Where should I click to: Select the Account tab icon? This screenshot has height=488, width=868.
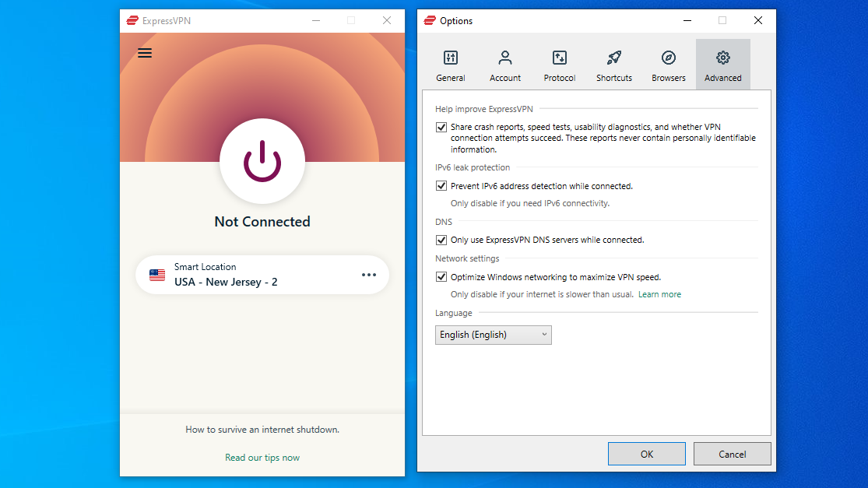coord(505,58)
